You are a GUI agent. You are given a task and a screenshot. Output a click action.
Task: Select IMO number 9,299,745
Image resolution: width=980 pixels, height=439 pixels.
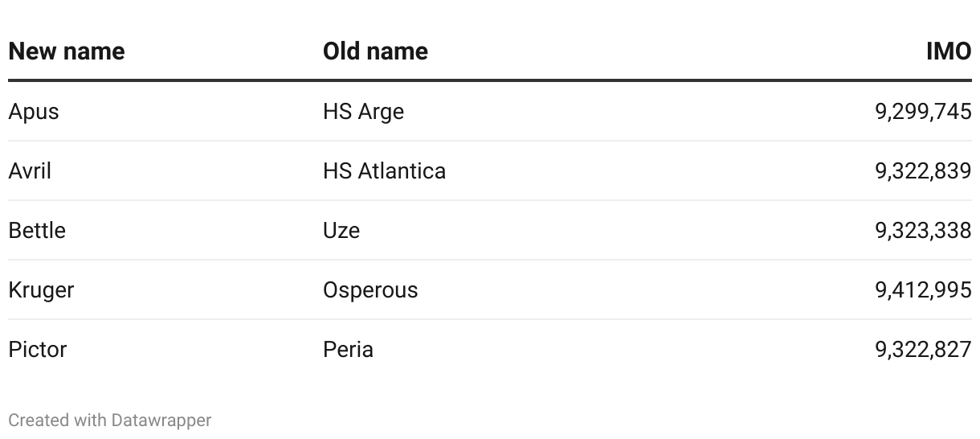[x=923, y=112]
